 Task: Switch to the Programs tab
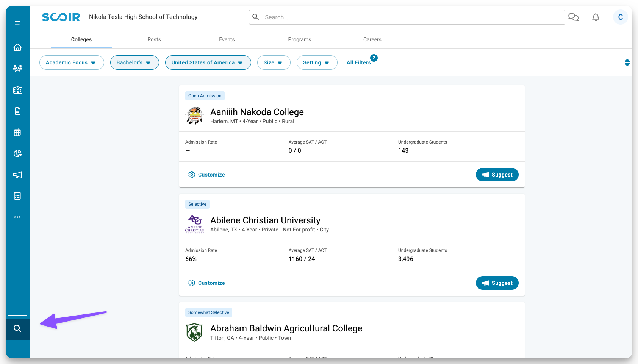(300, 39)
